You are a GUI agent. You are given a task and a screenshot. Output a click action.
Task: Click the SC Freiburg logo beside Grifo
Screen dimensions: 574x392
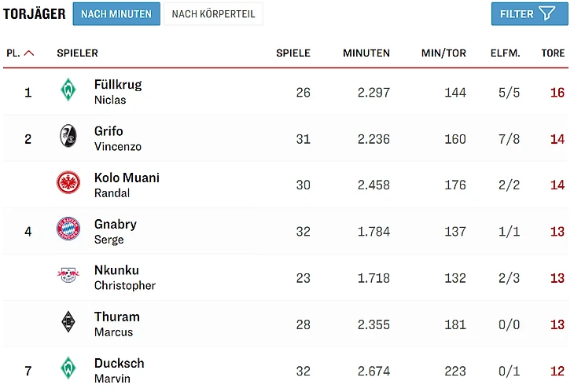68,137
